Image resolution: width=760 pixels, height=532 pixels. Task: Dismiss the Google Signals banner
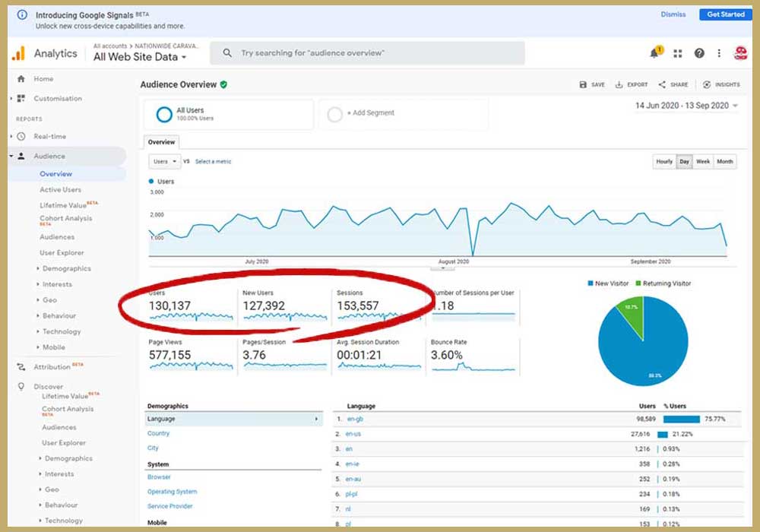(x=673, y=14)
